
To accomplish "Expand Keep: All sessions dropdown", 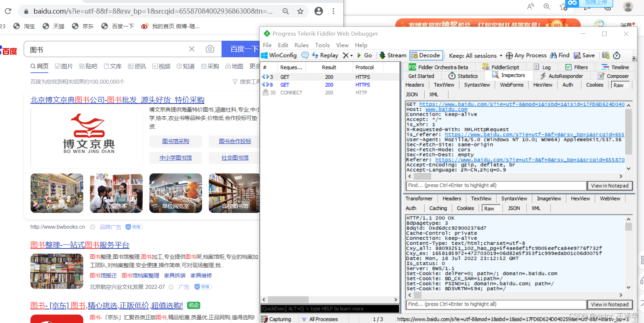I will [476, 56].
